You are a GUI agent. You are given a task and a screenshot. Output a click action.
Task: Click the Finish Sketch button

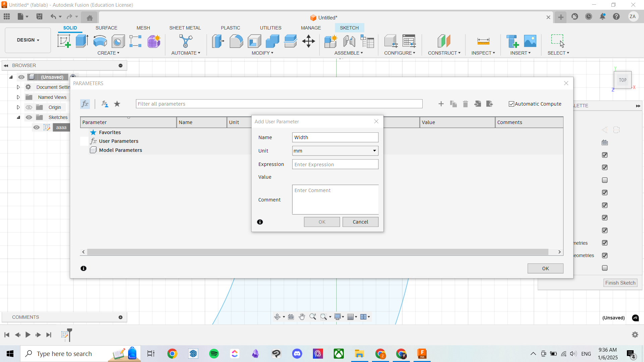click(620, 283)
